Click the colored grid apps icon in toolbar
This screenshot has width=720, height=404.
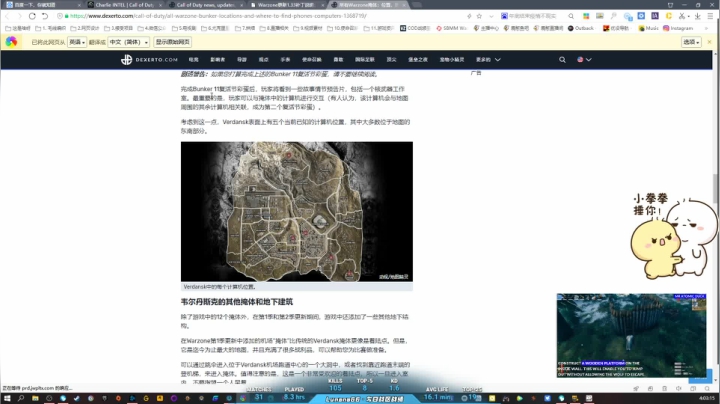tap(586, 16)
